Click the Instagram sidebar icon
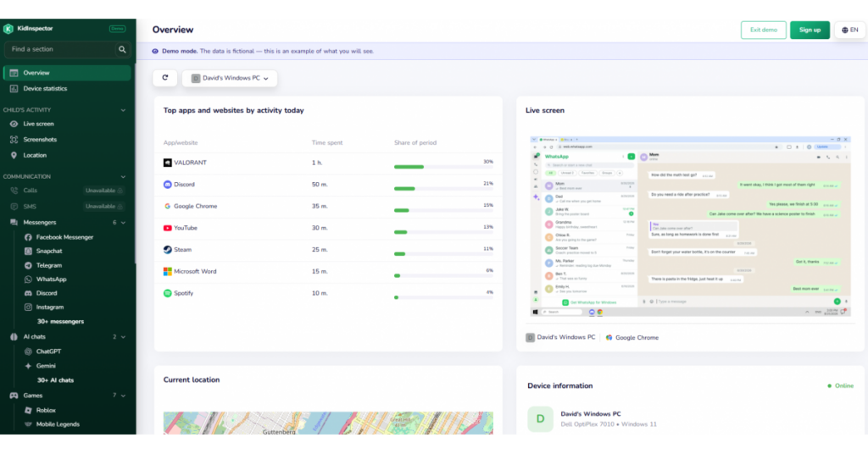The height and width of the screenshot is (454, 868). pos(28,307)
